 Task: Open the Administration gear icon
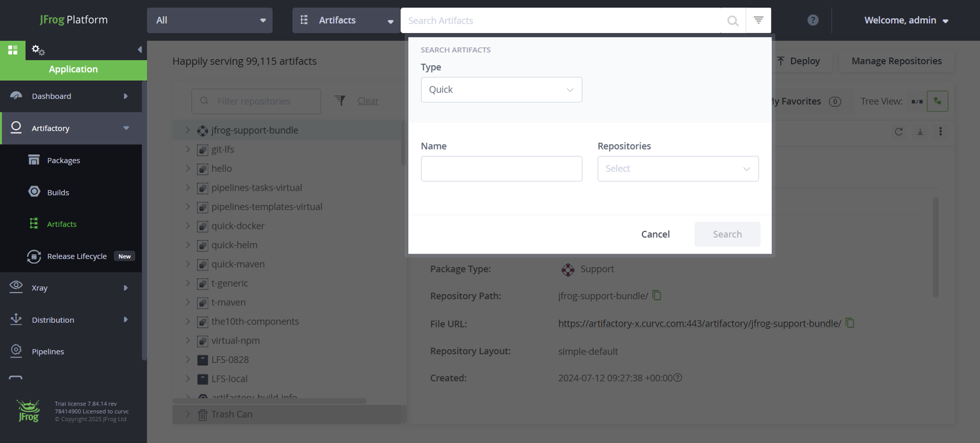point(38,50)
